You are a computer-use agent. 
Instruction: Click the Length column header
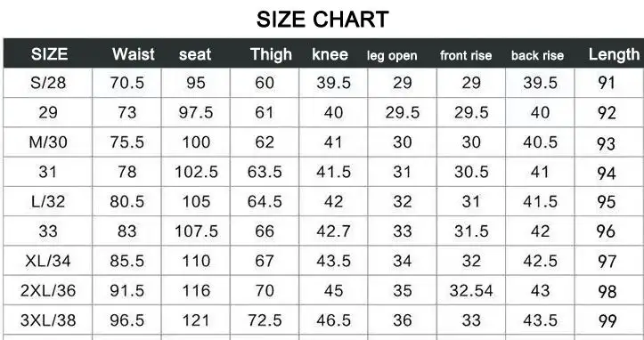click(614, 54)
